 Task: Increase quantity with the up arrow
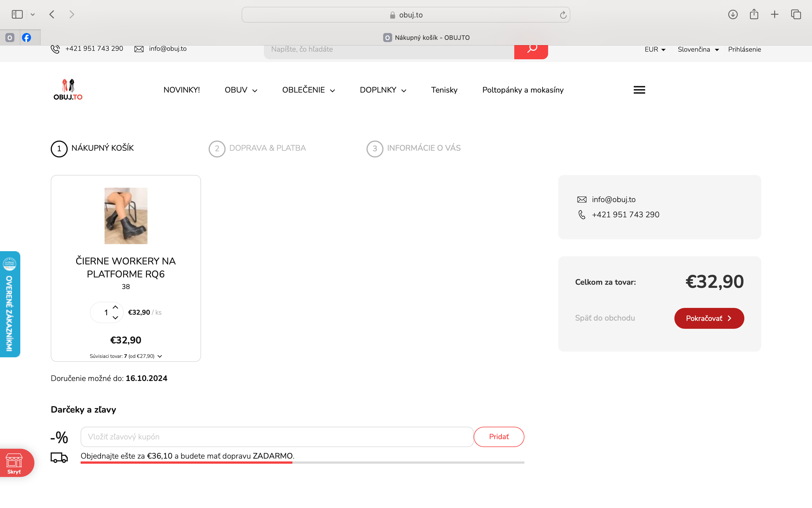tap(115, 307)
